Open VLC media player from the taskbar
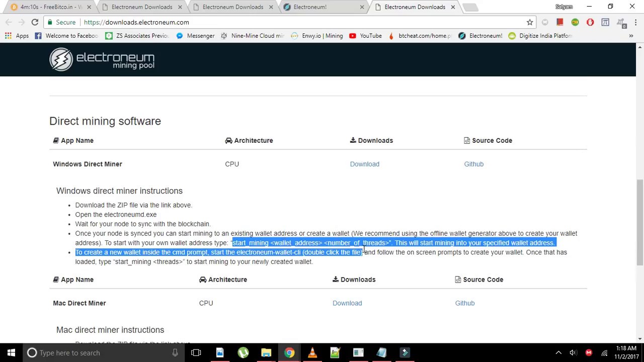644x362 pixels. tap(312, 352)
